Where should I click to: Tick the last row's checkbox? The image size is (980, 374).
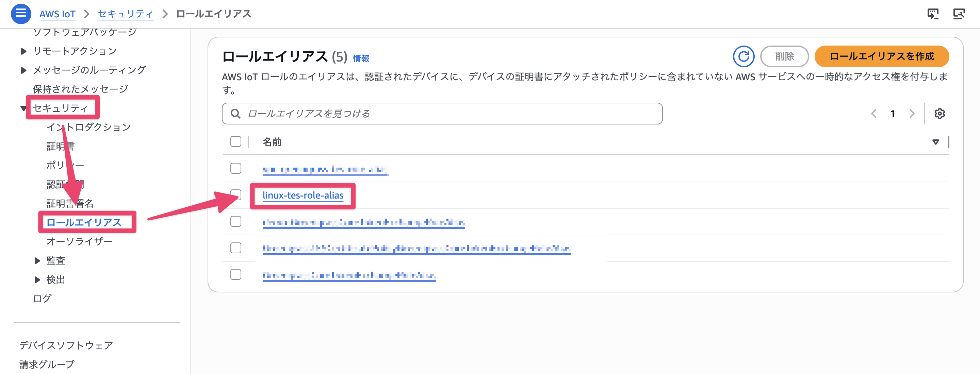[235, 274]
